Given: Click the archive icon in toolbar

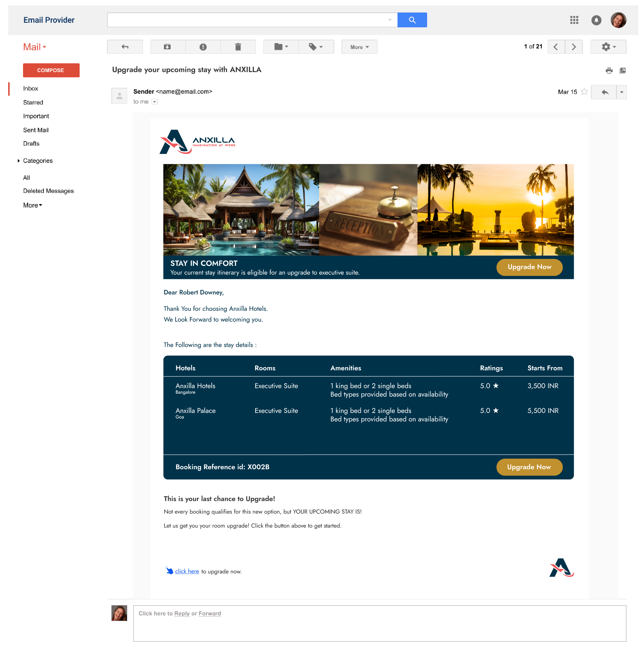Looking at the screenshot, I should pyautogui.click(x=167, y=47).
